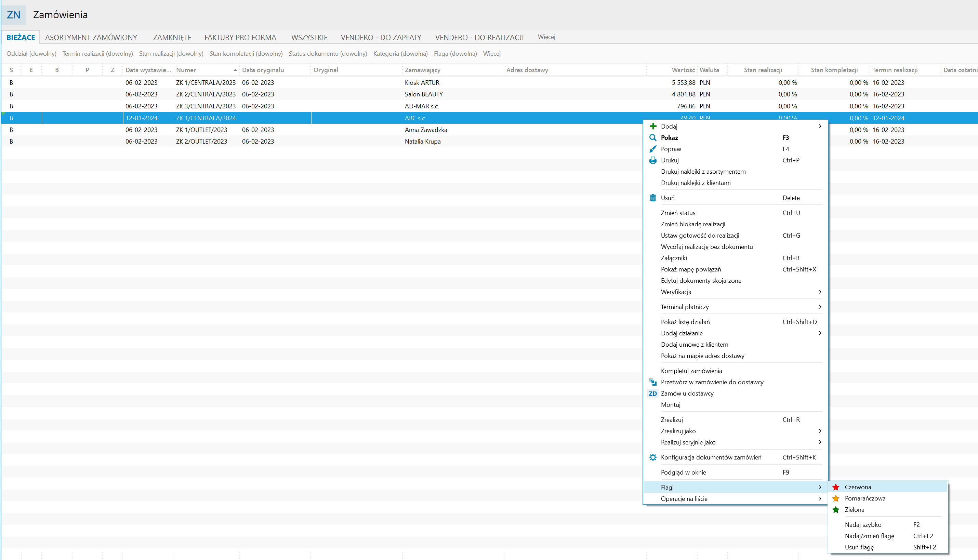
Task: Click the sort arrow in Numer column
Action: (235, 70)
